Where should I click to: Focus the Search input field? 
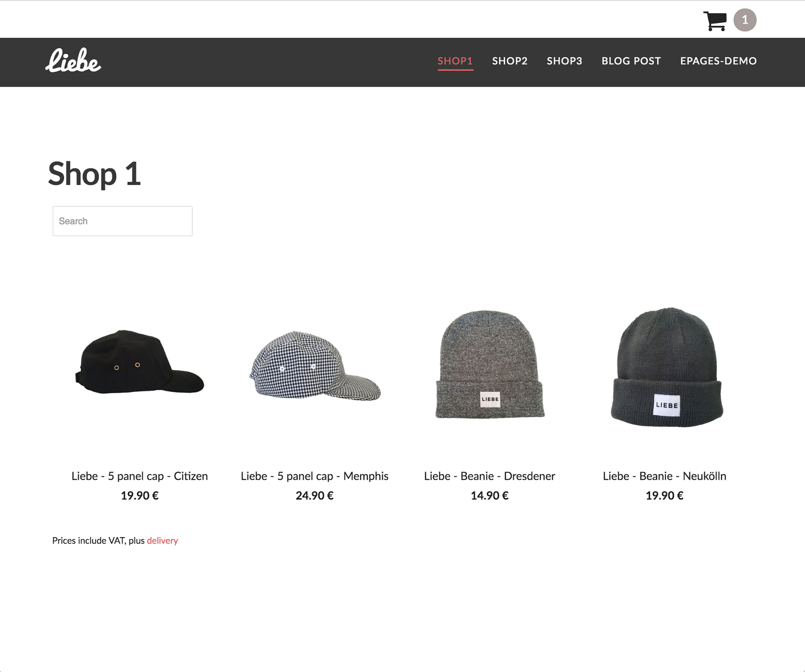(122, 221)
